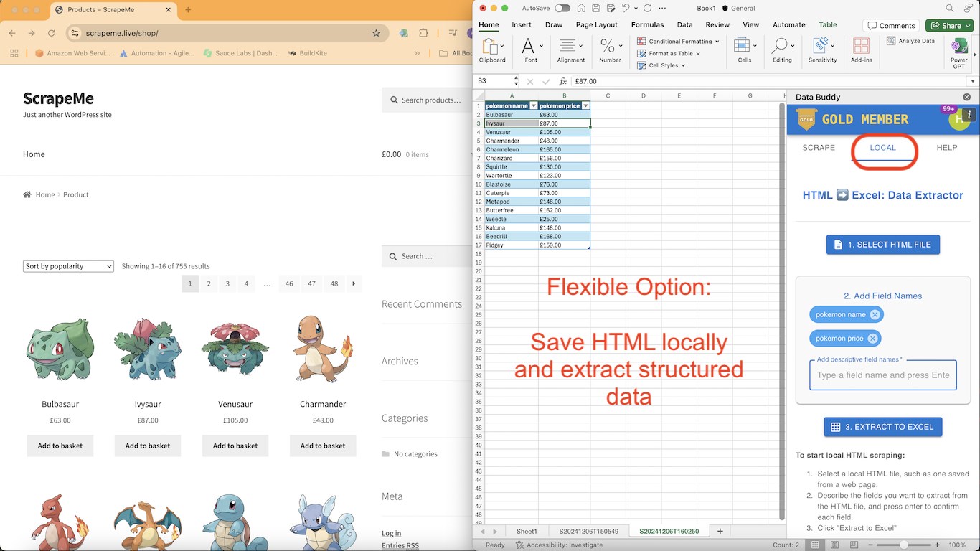The width and height of the screenshot is (980, 551).
Task: Click the Save icon in Excel title bar
Action: pos(595,8)
